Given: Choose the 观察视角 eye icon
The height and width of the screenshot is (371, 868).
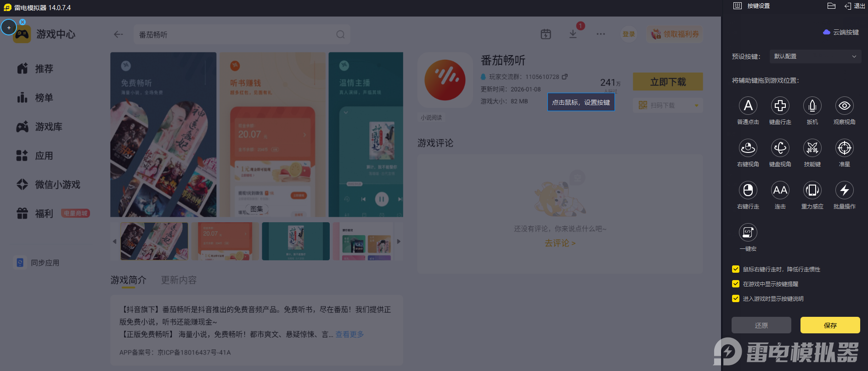Looking at the screenshot, I should [x=844, y=106].
